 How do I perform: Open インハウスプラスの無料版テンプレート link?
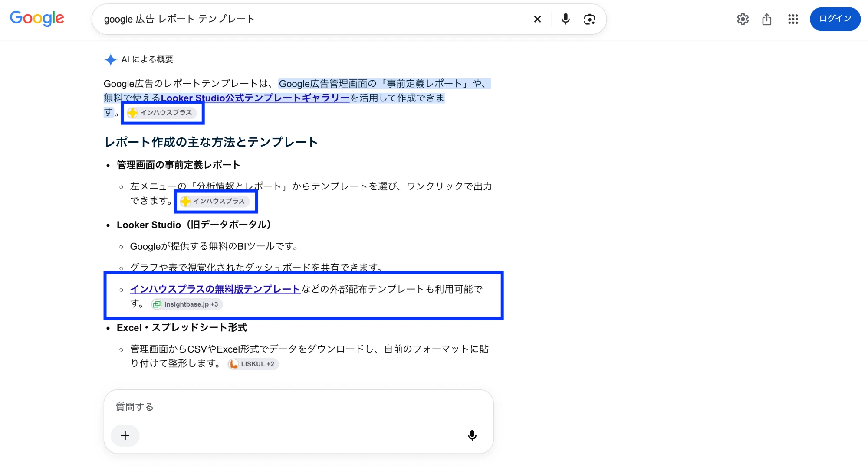click(215, 289)
